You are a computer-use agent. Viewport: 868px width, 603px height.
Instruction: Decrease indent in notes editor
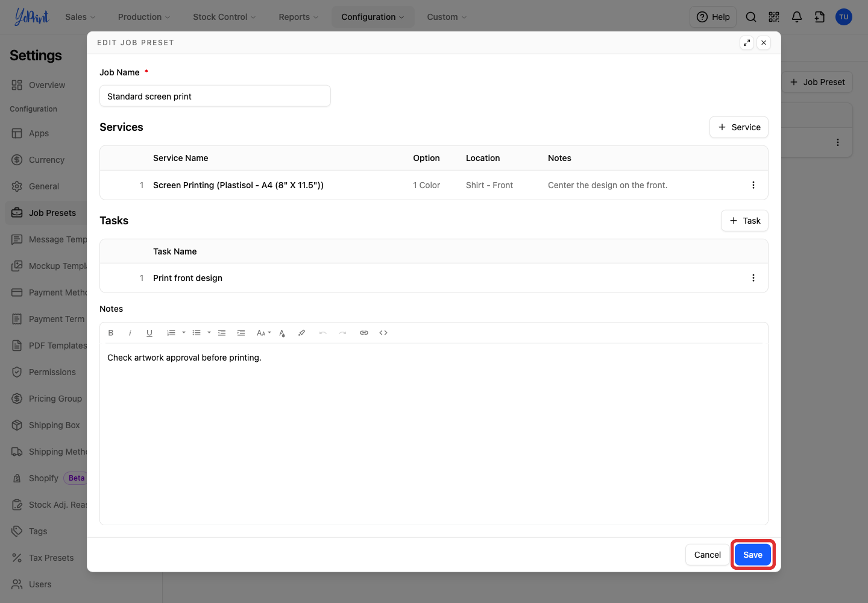coord(222,333)
